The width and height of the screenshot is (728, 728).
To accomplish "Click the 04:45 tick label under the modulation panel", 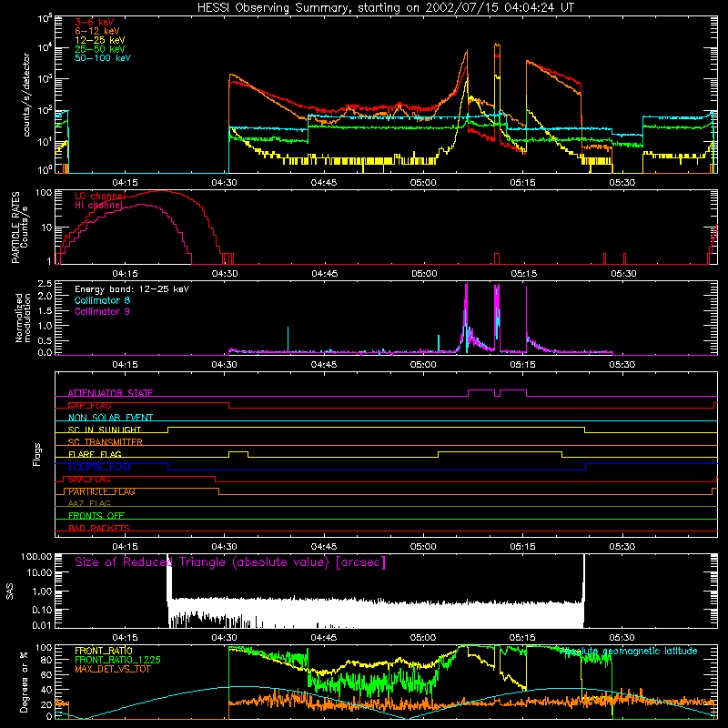I will [x=324, y=365].
